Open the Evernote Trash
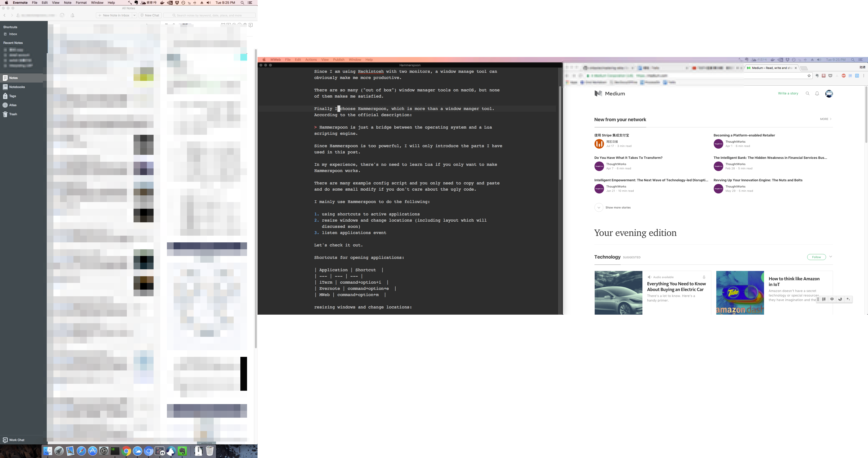This screenshot has width=868, height=458. (13, 114)
